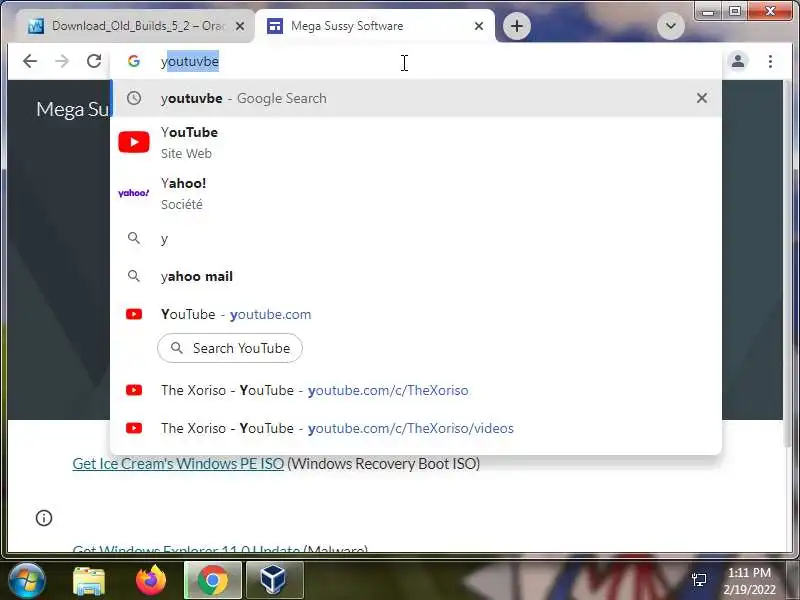The height and width of the screenshot is (600, 800).
Task: Select the youtuvbe Google Search suggestion
Action: (416, 98)
